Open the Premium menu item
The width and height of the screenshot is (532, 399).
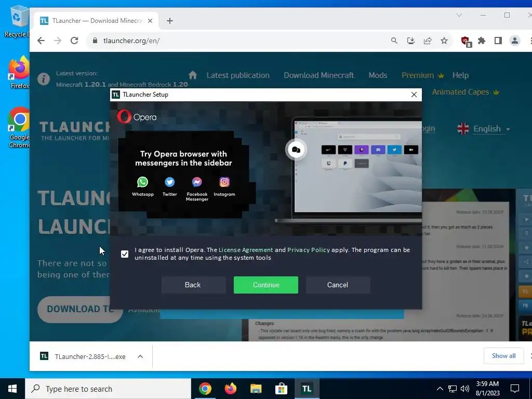[x=423, y=75]
